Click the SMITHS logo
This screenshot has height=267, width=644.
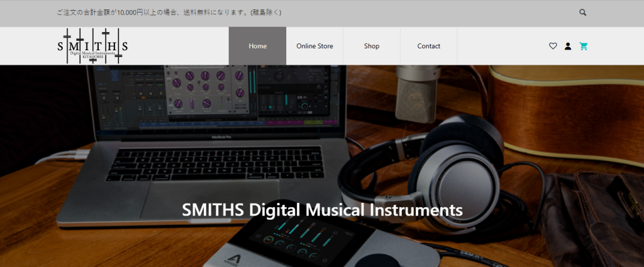click(92, 46)
